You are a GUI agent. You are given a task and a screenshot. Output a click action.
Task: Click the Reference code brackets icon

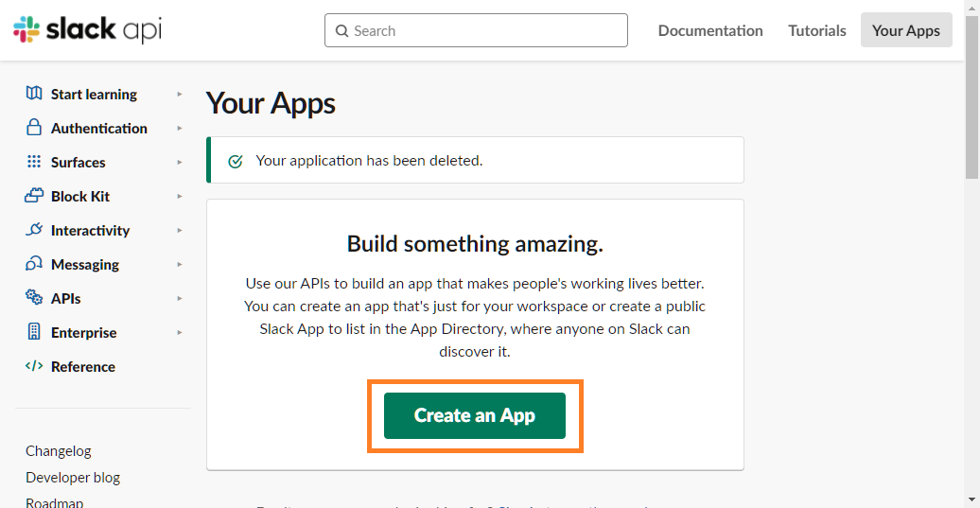pyautogui.click(x=34, y=366)
